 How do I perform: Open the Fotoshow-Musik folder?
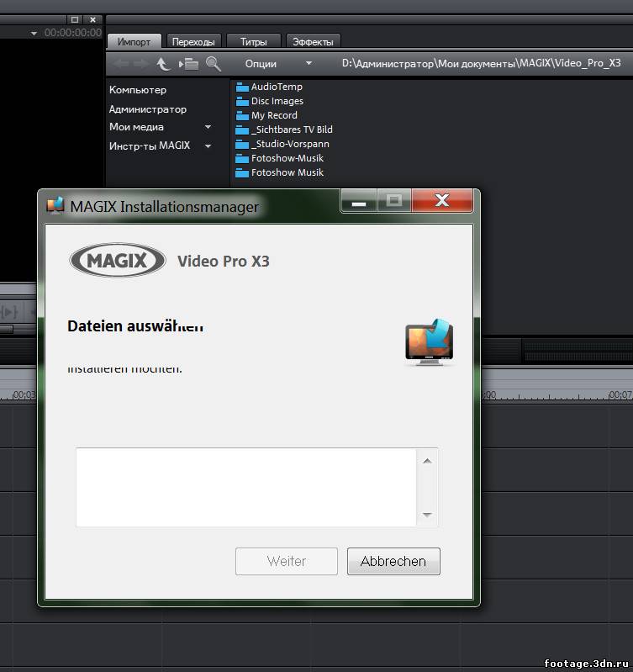click(280, 158)
